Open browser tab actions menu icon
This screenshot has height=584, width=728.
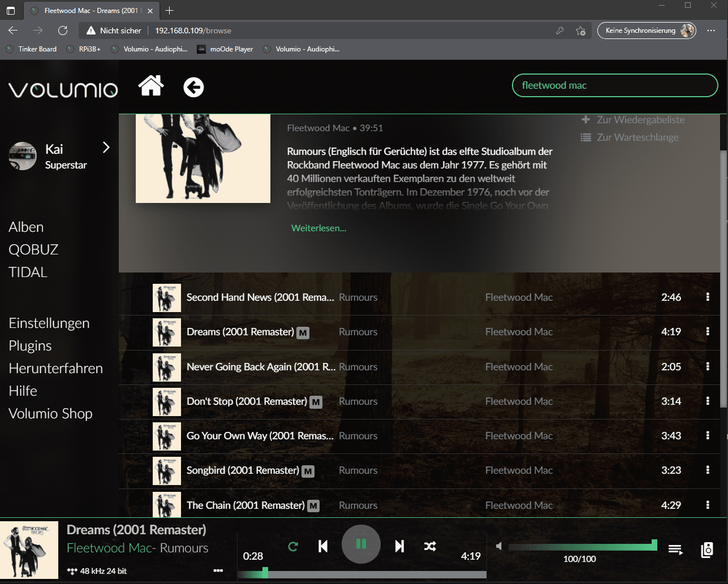(x=11, y=11)
